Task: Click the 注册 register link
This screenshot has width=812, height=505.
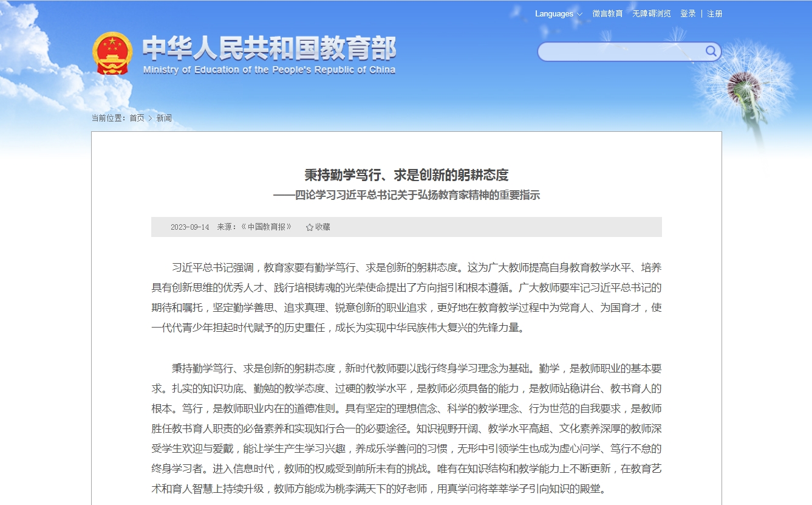Action: [x=715, y=14]
